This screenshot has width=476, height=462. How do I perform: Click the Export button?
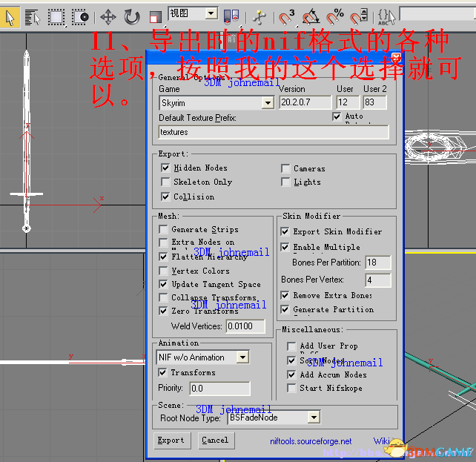(171, 440)
